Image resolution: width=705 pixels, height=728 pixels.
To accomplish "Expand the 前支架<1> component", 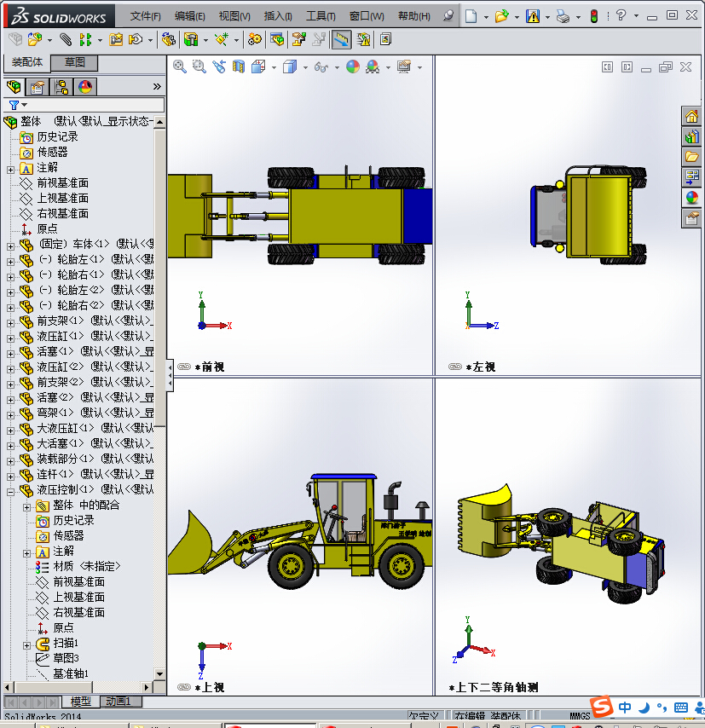I will pyautogui.click(x=11, y=323).
